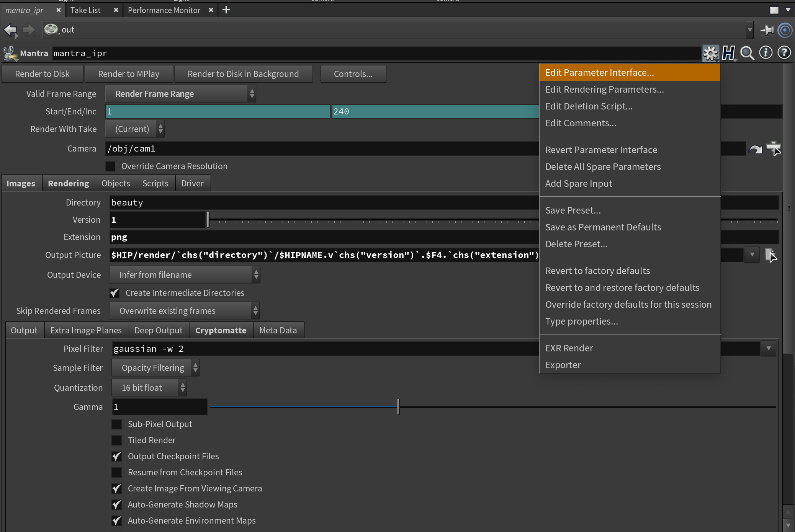Click the Gamma slider handle
Screen dimensions: 795x532
(398, 407)
